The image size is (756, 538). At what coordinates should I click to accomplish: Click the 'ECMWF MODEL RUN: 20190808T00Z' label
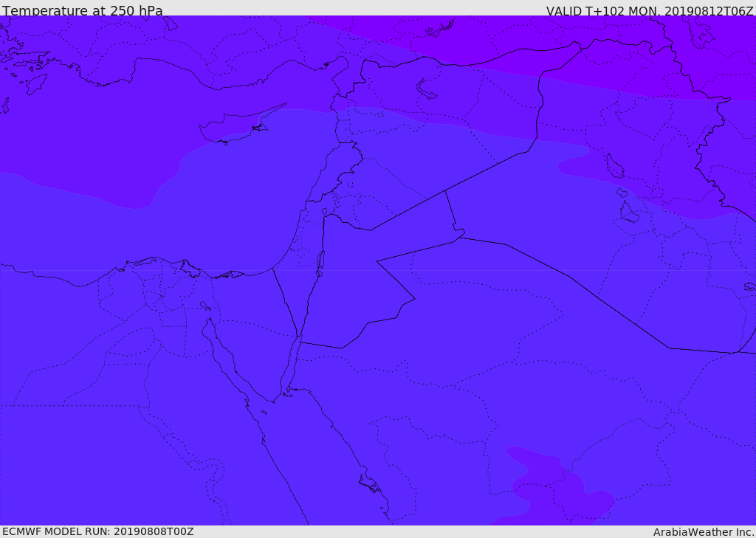[98, 531]
